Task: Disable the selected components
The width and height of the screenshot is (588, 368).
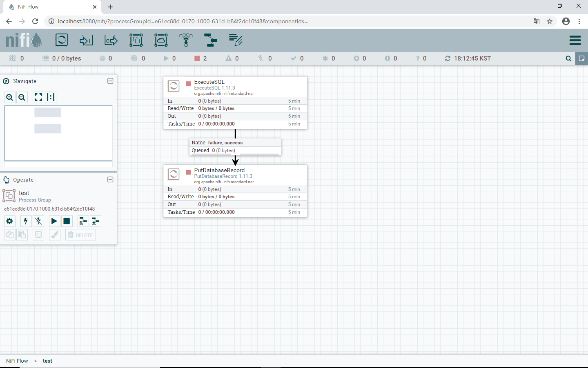Action: pos(38,221)
